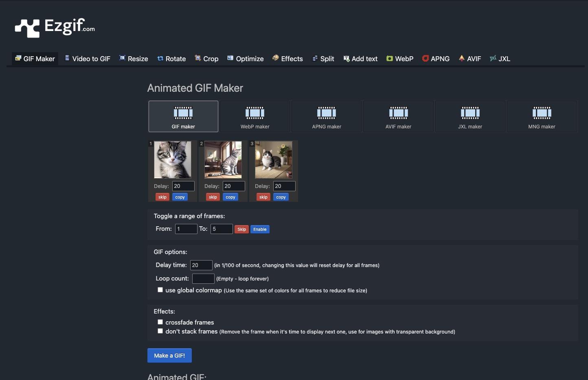The height and width of the screenshot is (380, 588).
Task: Enable don't stack frames checkbox
Action: 160,331
